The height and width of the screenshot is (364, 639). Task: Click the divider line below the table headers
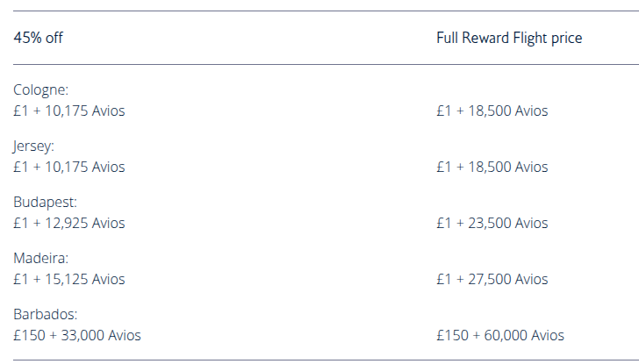tap(319, 64)
